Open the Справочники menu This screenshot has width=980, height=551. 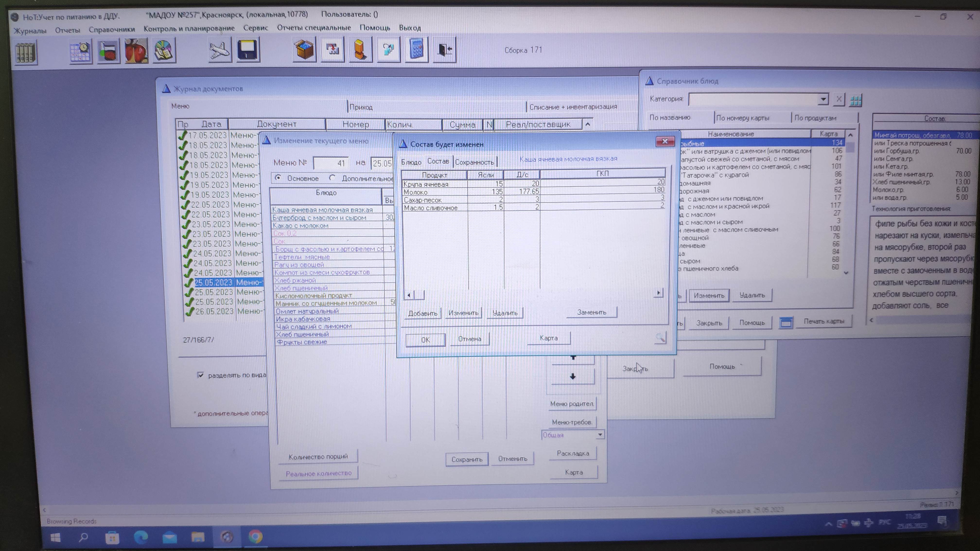click(112, 29)
